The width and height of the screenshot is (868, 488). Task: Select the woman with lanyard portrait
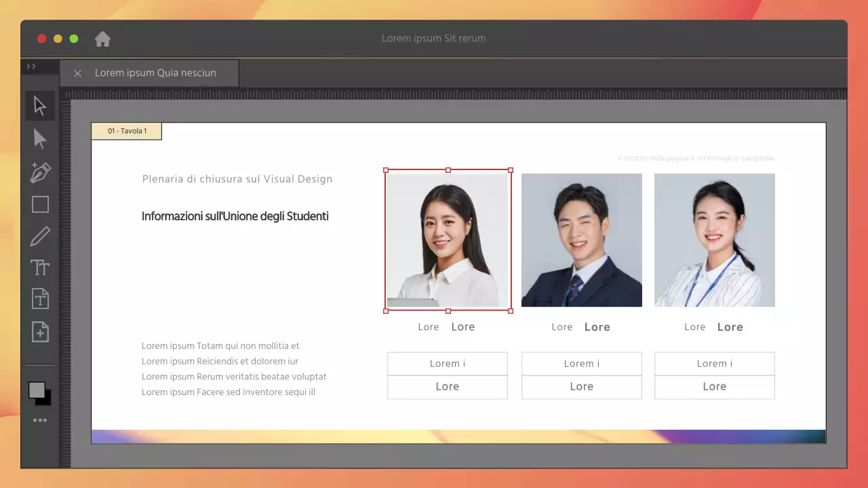coord(714,240)
